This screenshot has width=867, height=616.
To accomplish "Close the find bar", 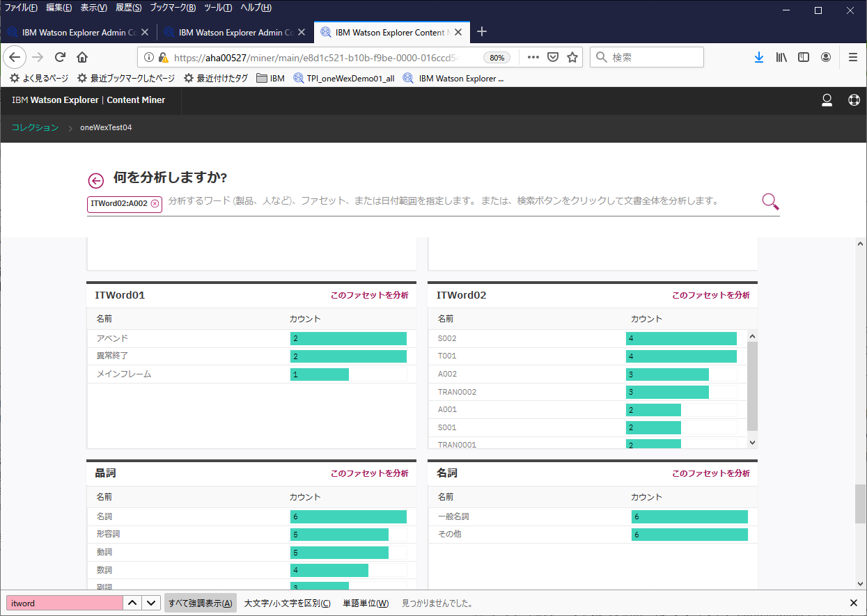I will pyautogui.click(x=854, y=603).
